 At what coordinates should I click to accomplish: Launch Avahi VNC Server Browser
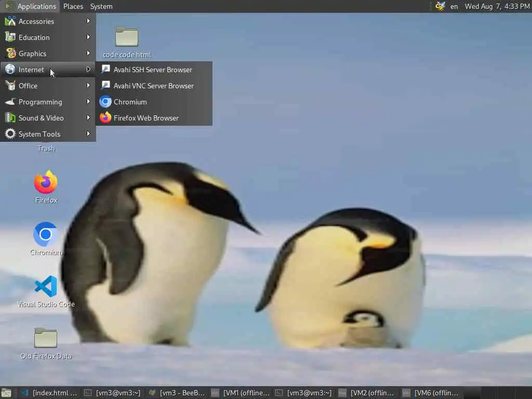154,86
